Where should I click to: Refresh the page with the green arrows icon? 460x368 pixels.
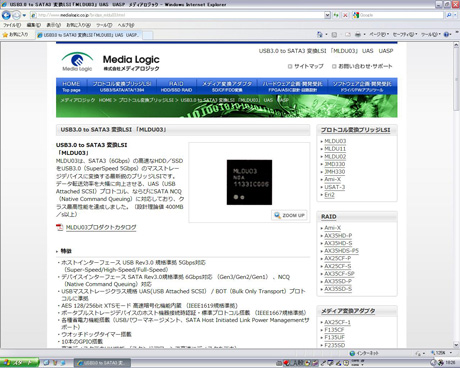point(336,15)
